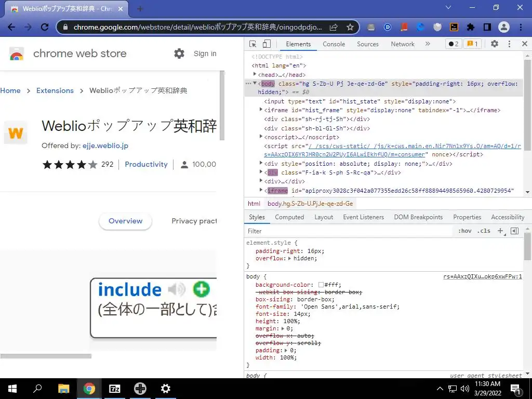Click the Weblio extension W icon

pyautogui.click(x=16, y=132)
